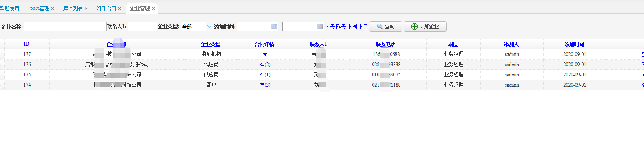
Task: Filter by 本月 quick link
Action: pyautogui.click(x=363, y=27)
